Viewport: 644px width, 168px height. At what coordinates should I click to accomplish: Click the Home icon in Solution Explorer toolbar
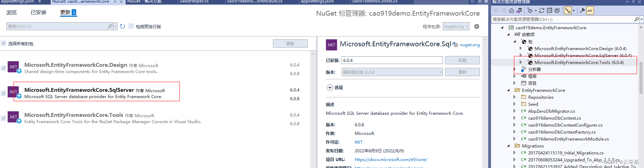click(512, 10)
